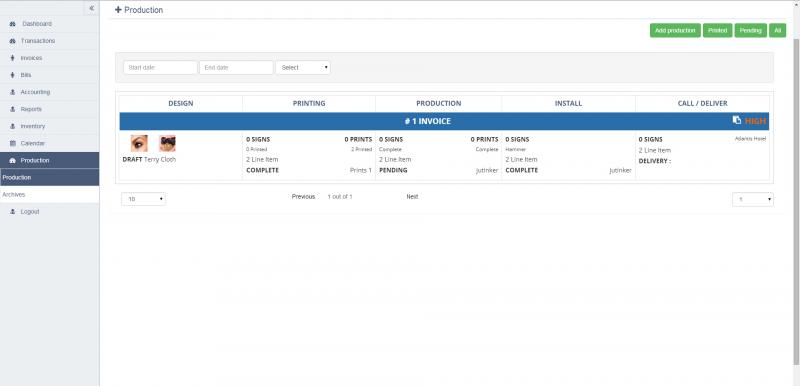This screenshot has height=386, width=800.
Task: Click the Invoices icon in the sidebar
Action: (13, 58)
